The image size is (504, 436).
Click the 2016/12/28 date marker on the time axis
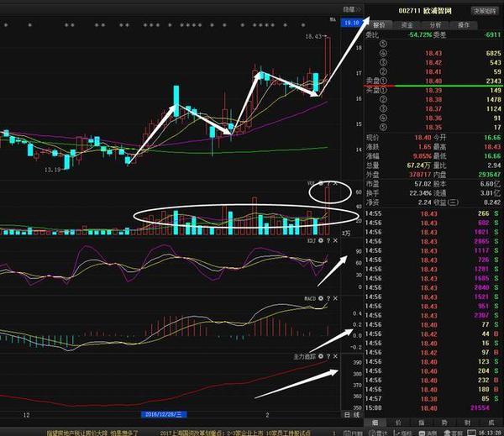pyautogui.click(x=164, y=414)
